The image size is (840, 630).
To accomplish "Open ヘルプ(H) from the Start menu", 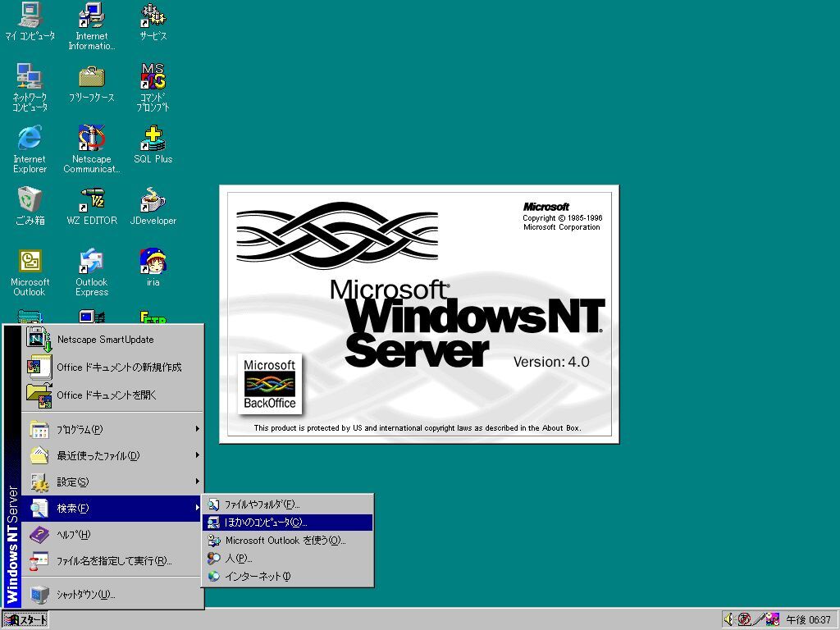I will pos(112,534).
